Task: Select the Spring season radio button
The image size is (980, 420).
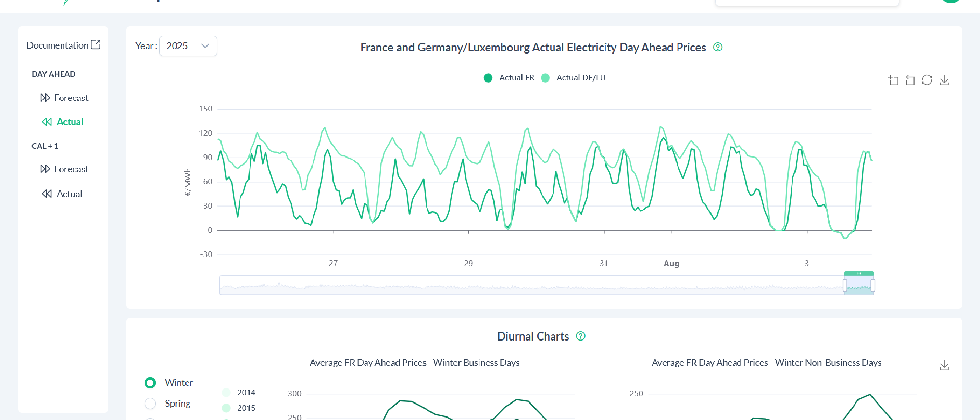Action: click(150, 403)
